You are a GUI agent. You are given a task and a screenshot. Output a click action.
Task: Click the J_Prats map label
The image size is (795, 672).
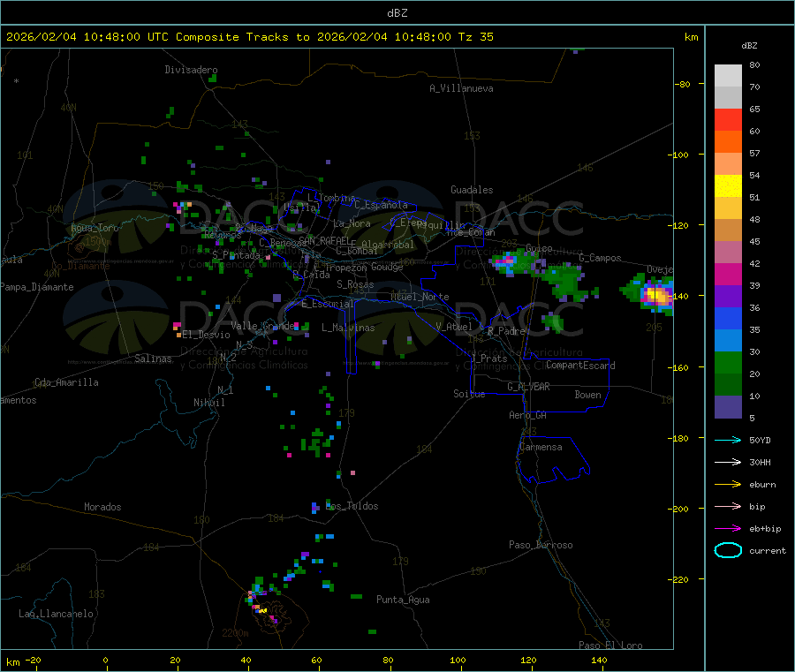point(489,358)
